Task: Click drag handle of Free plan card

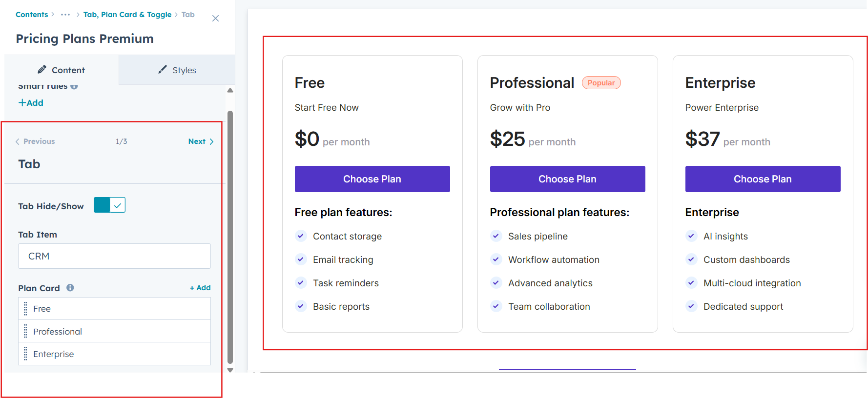Action: pyautogui.click(x=25, y=309)
